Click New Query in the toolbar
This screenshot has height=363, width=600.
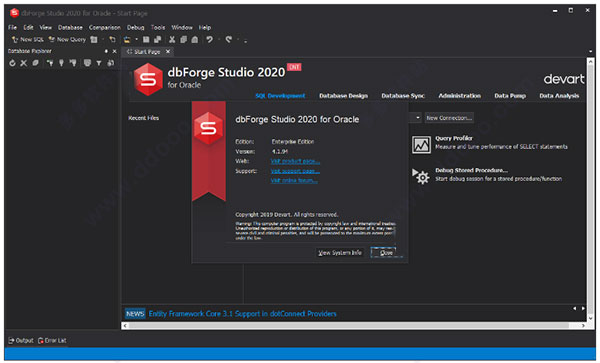[67, 39]
